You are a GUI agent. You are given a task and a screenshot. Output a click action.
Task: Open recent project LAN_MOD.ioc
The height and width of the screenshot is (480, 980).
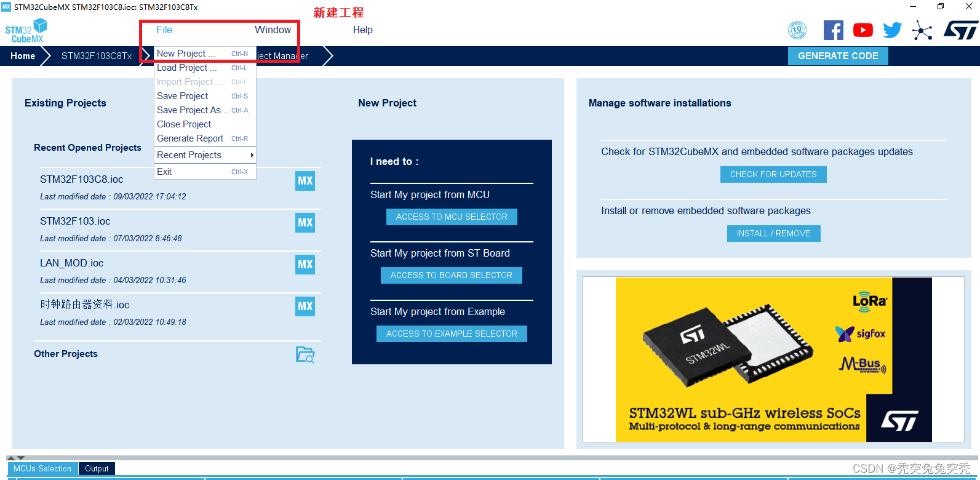click(71, 263)
